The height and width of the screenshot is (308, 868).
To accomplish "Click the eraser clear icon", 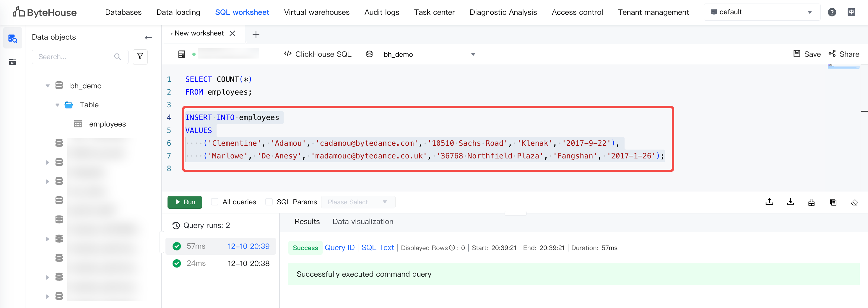I will [x=854, y=202].
